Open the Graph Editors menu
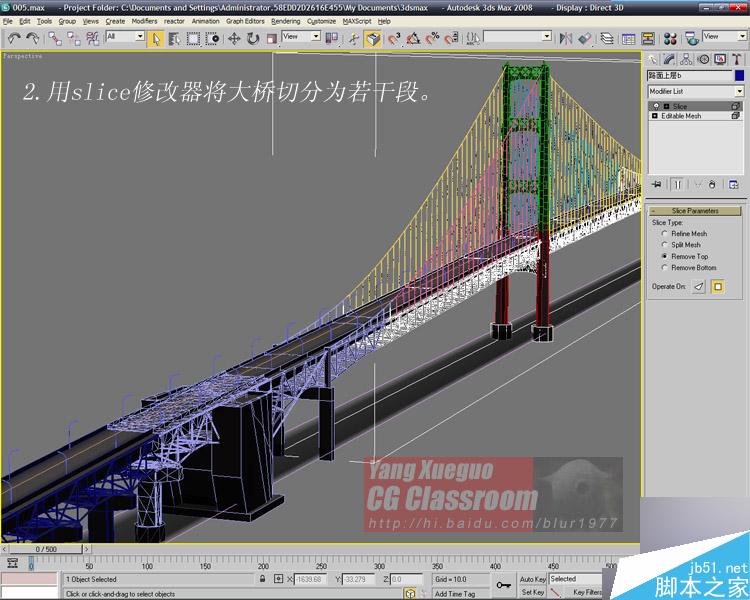This screenshot has height=600, width=750. pos(245,21)
